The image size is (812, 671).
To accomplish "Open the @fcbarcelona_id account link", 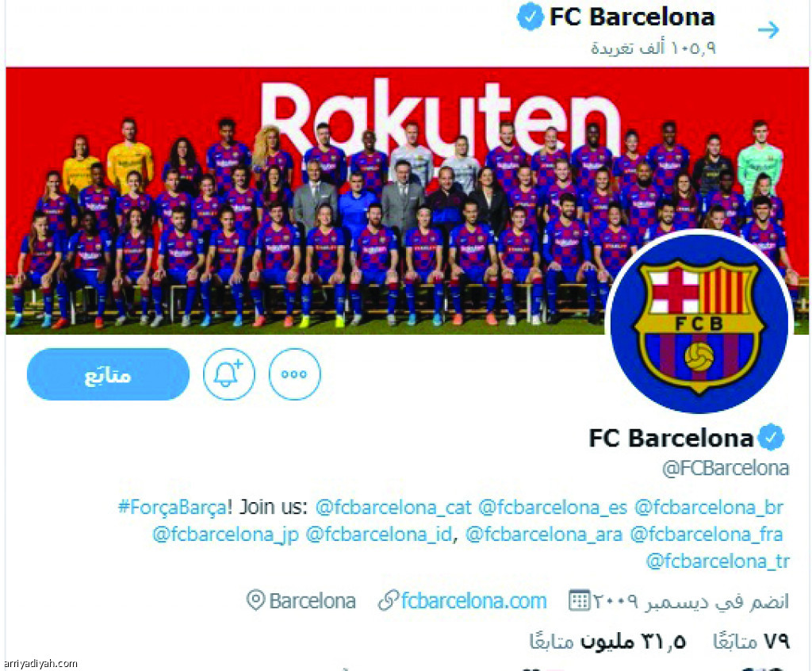I will (379, 535).
